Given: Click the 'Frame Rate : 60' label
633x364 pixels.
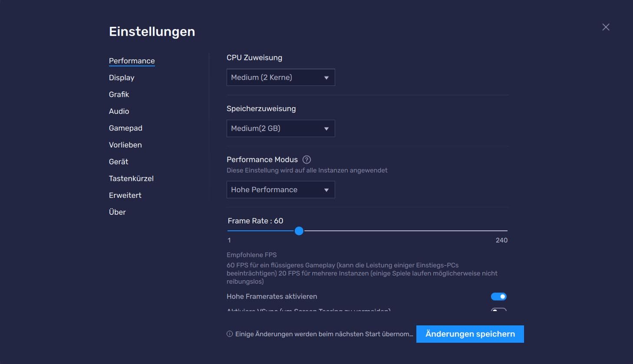Looking at the screenshot, I should (x=255, y=221).
